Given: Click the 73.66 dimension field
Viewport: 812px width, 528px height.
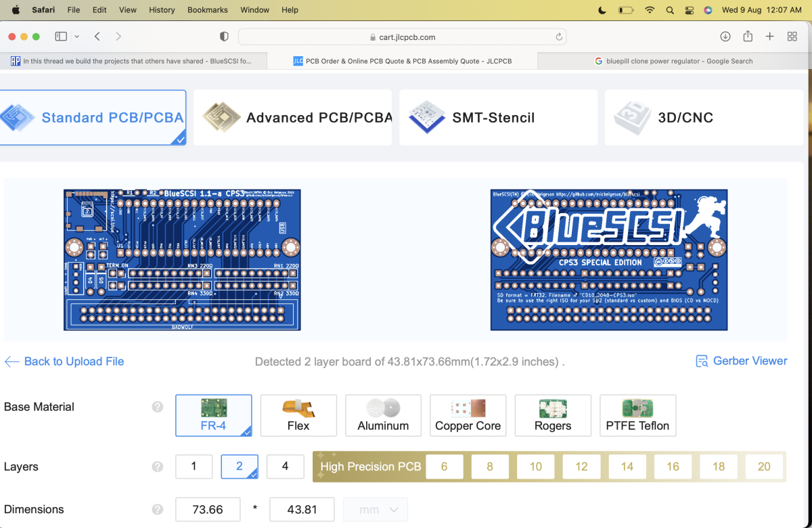Looking at the screenshot, I should point(208,510).
